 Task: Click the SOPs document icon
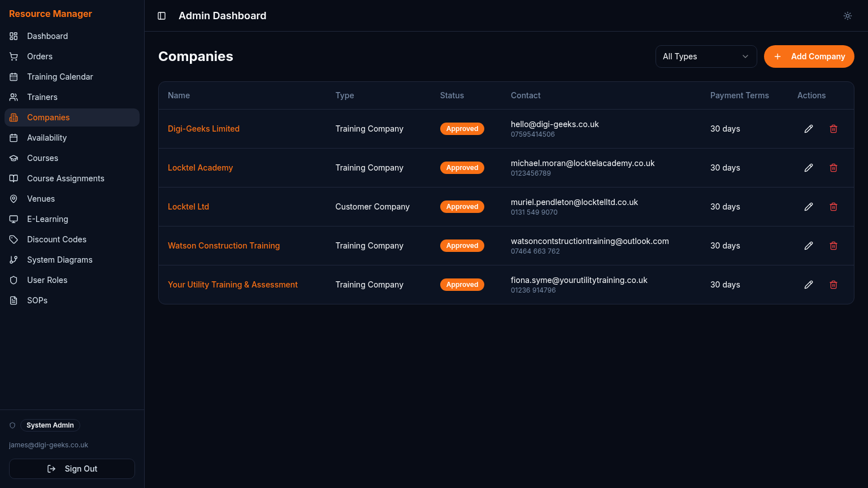tap(14, 300)
